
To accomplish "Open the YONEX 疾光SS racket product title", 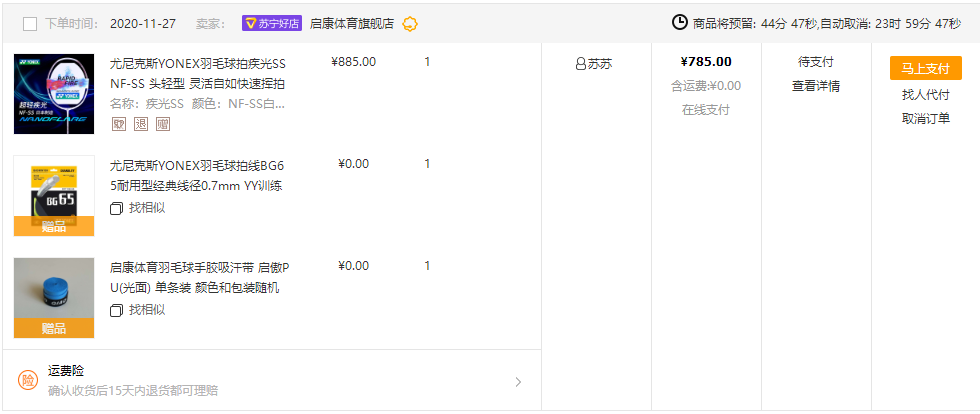I will pos(198,74).
